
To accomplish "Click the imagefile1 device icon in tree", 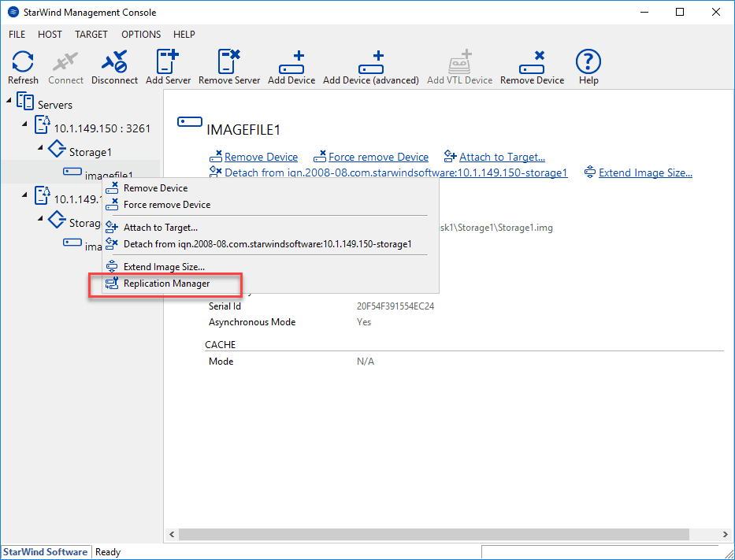I will point(72,172).
